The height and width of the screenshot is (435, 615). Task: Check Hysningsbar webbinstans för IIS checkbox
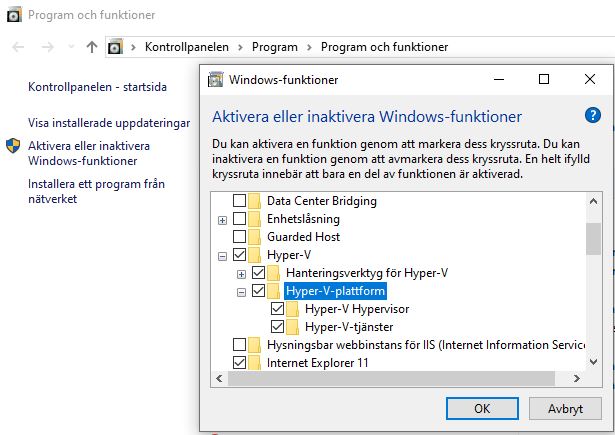239,345
